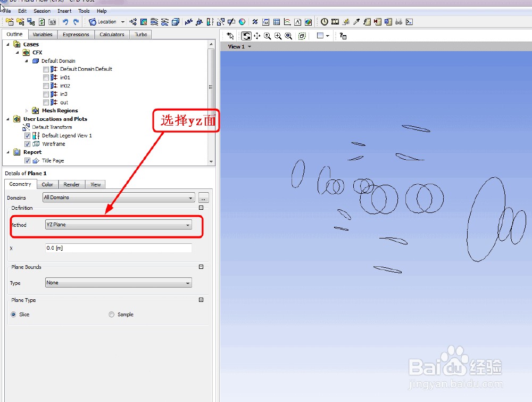Click the Save Picture camera icon
This screenshot has width=532, height=402.
click(52, 22)
